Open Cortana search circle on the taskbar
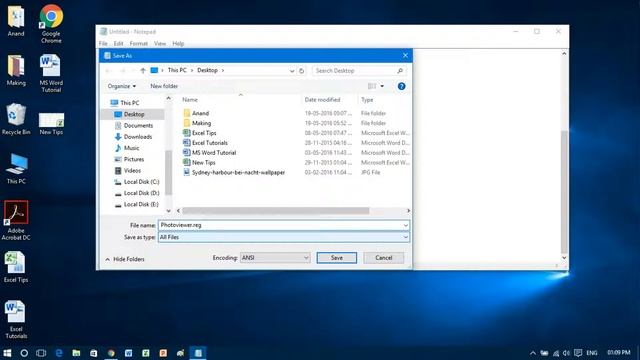The height and width of the screenshot is (360, 640). tap(24, 353)
